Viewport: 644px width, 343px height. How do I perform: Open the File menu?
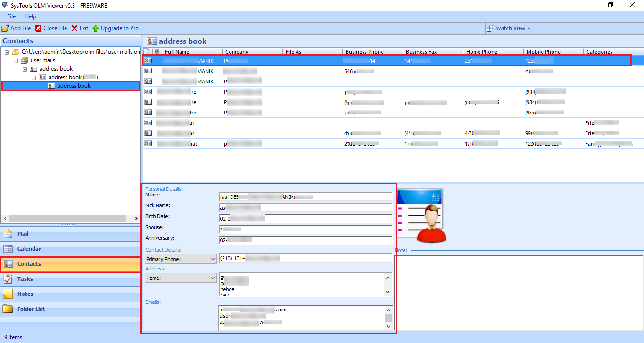[x=11, y=16]
